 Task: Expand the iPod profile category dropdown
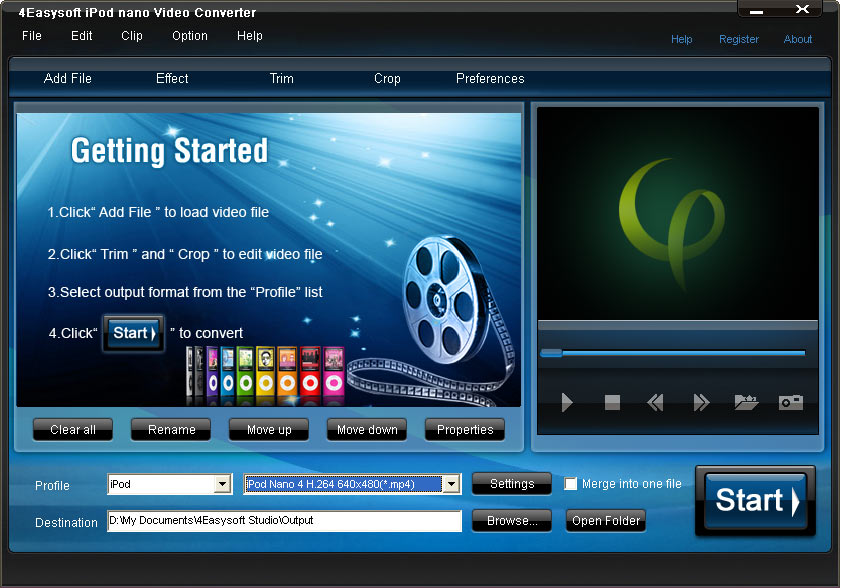click(x=223, y=485)
